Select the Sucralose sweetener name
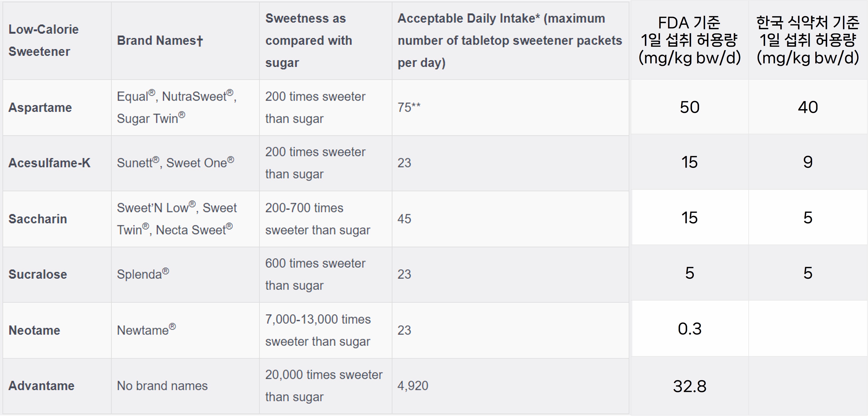Image resolution: width=868 pixels, height=416 pixels. (38, 274)
